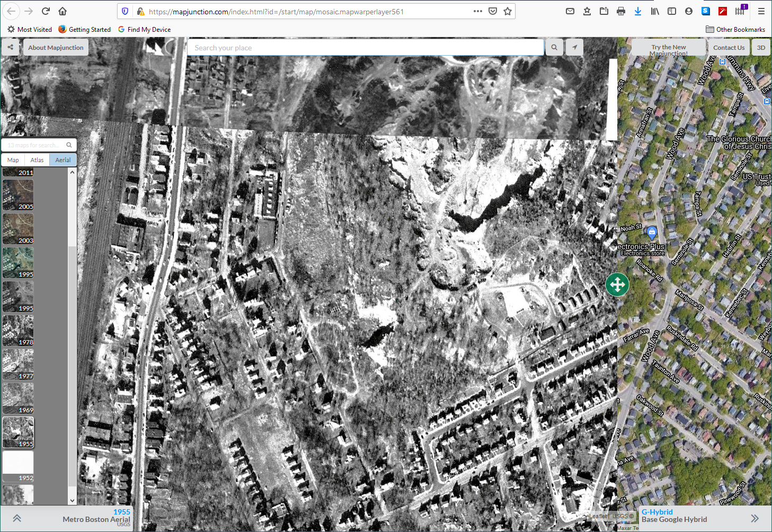Click the magnifier icon in the place search bar
The width and height of the screenshot is (772, 532).
[x=554, y=47]
